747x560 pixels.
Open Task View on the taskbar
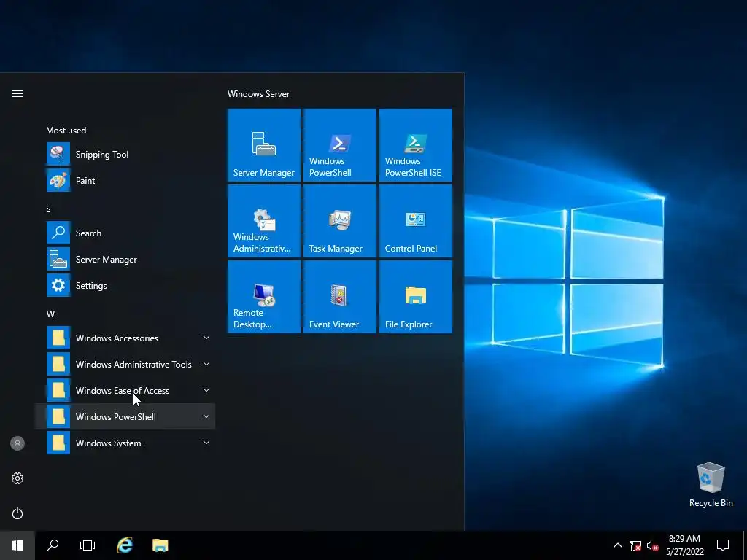pyautogui.click(x=88, y=545)
